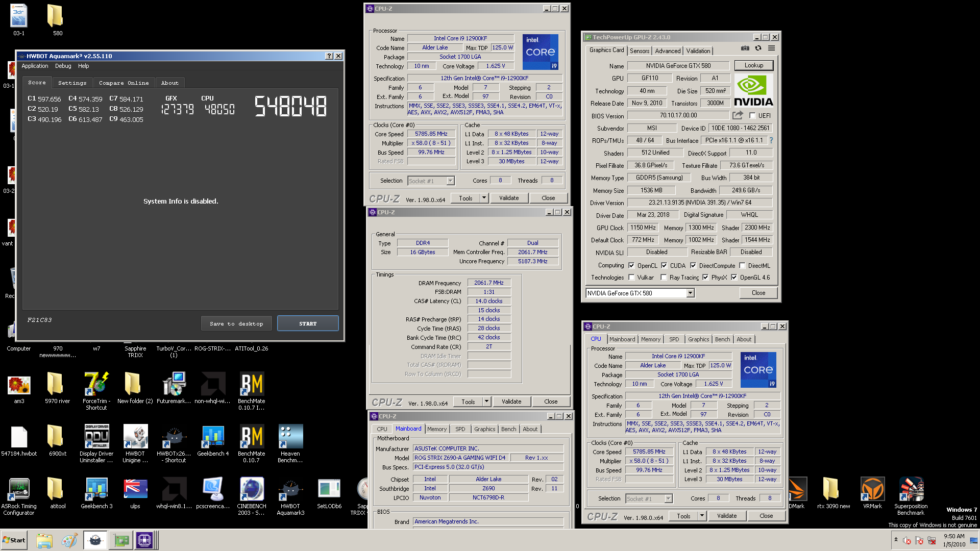Screen dimensions: 980x551
Task: Toggle the Vulkan checkbox
Action: point(631,277)
